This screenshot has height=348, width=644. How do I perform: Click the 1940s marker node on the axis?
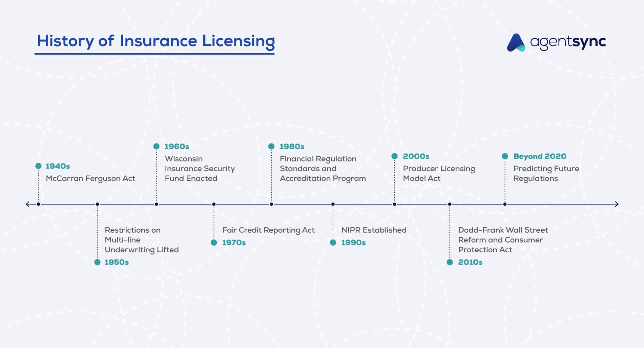click(x=38, y=204)
